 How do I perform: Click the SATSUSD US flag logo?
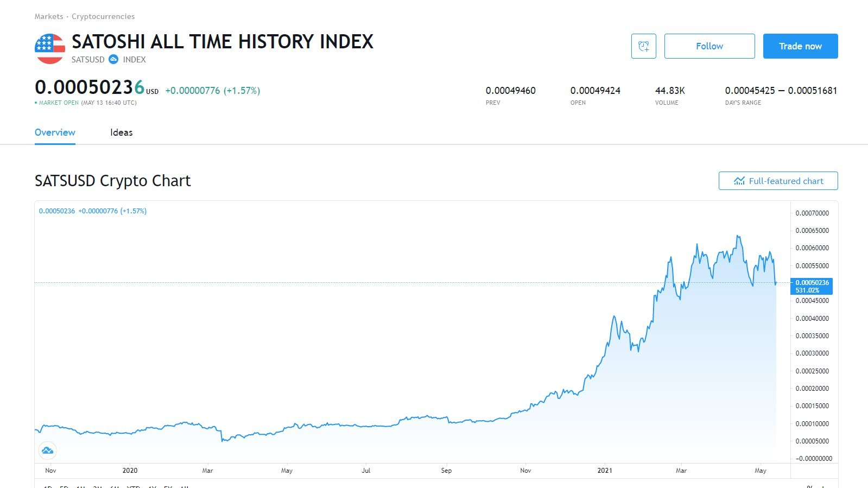pos(50,48)
